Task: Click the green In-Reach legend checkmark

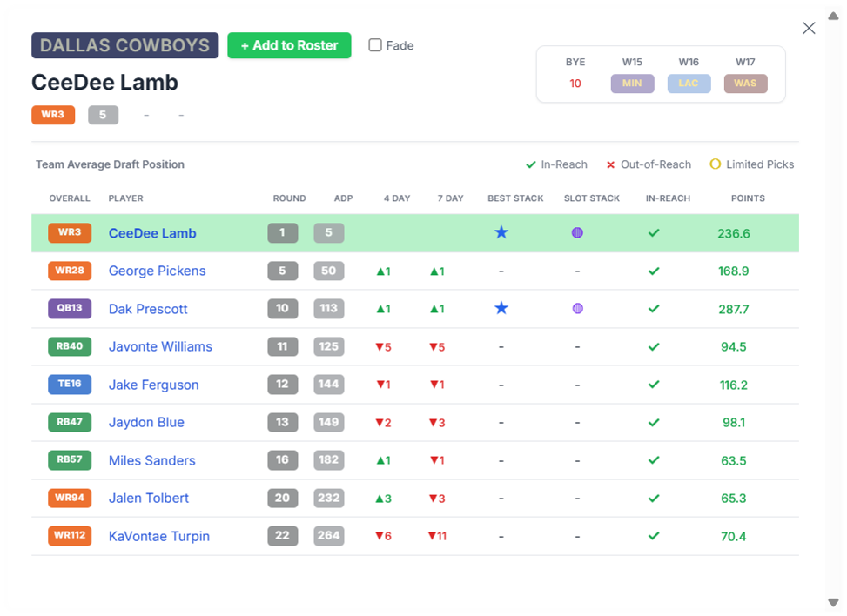Action: coord(531,164)
